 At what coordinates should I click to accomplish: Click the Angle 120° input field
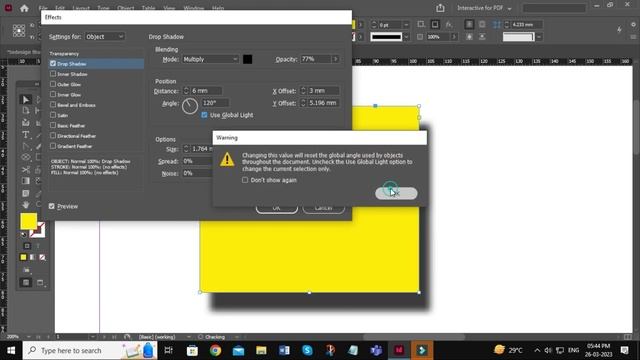[x=215, y=103]
